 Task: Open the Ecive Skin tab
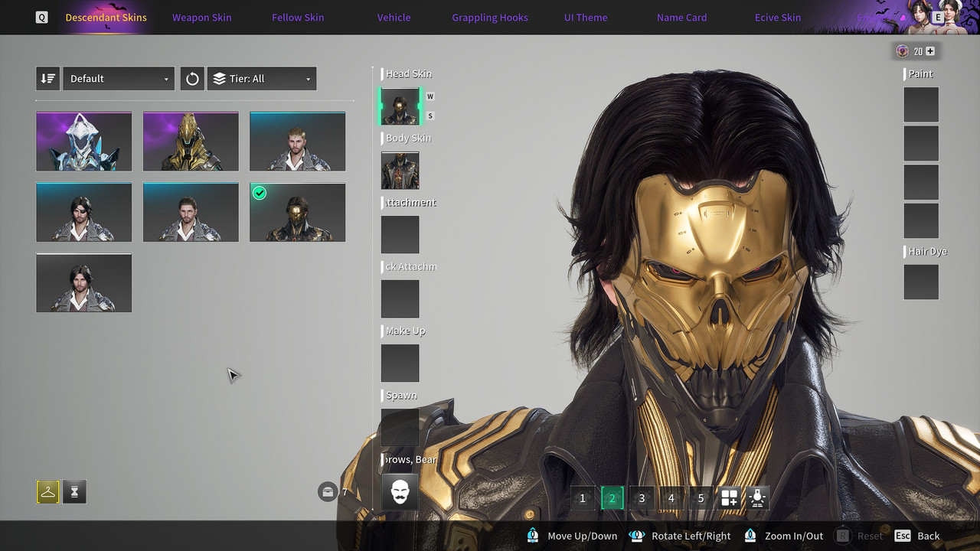[778, 17]
